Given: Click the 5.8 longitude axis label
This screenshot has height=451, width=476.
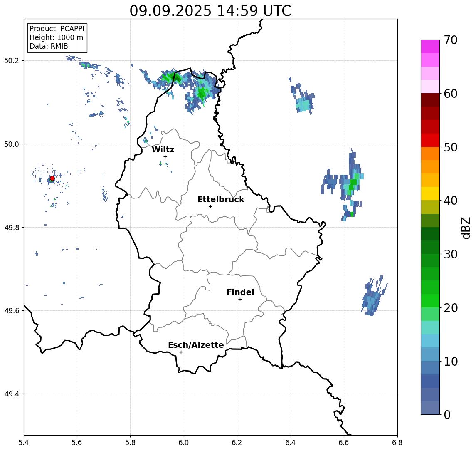Looking at the screenshot, I should pyautogui.click(x=130, y=443).
